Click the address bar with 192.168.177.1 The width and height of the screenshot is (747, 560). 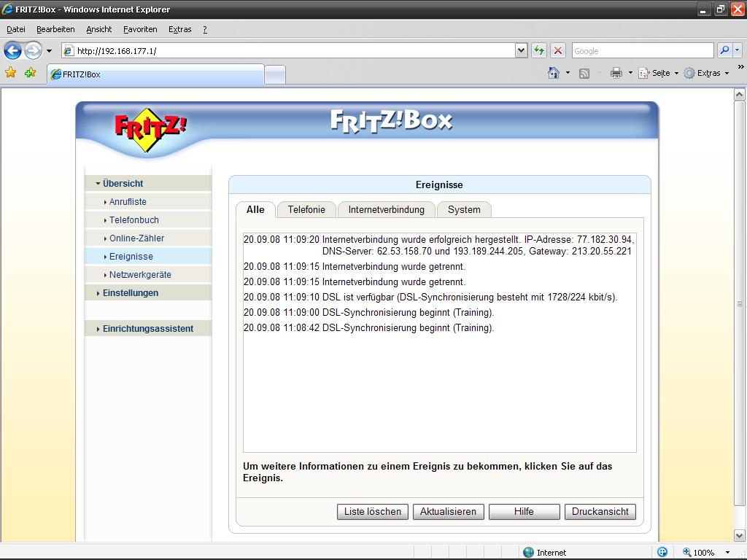tap(288, 50)
